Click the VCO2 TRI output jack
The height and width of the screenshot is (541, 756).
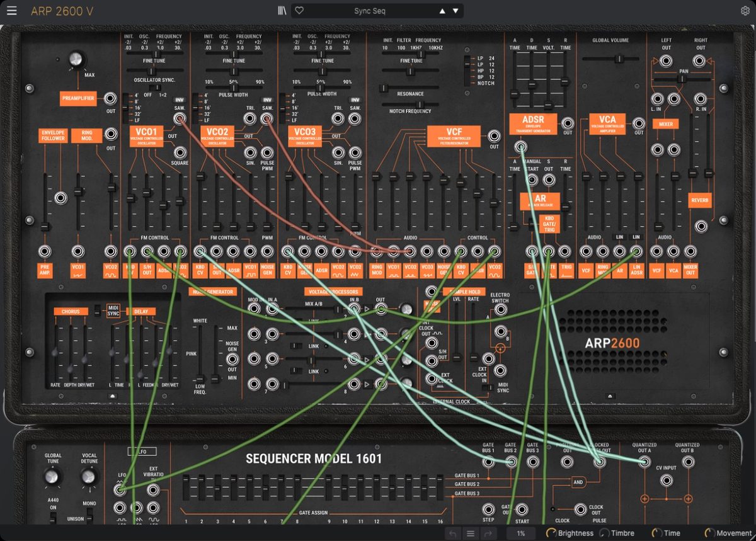250,118
